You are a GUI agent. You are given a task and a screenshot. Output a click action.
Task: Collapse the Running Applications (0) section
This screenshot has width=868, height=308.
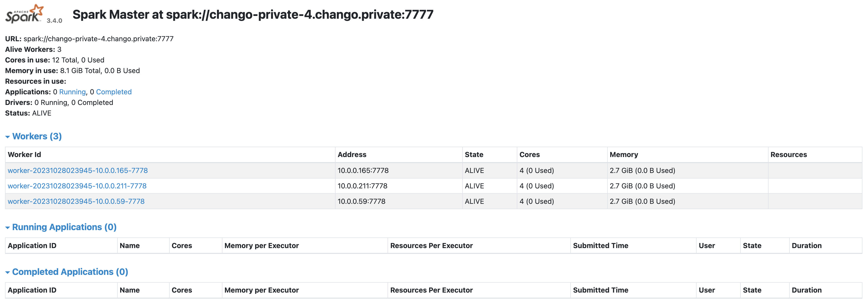[61, 227]
